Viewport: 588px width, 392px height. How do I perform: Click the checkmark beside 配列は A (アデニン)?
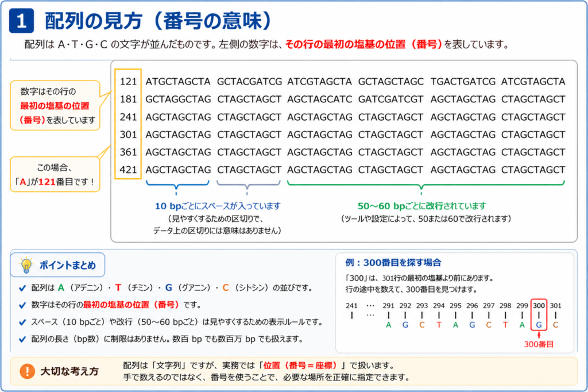[x=22, y=288]
